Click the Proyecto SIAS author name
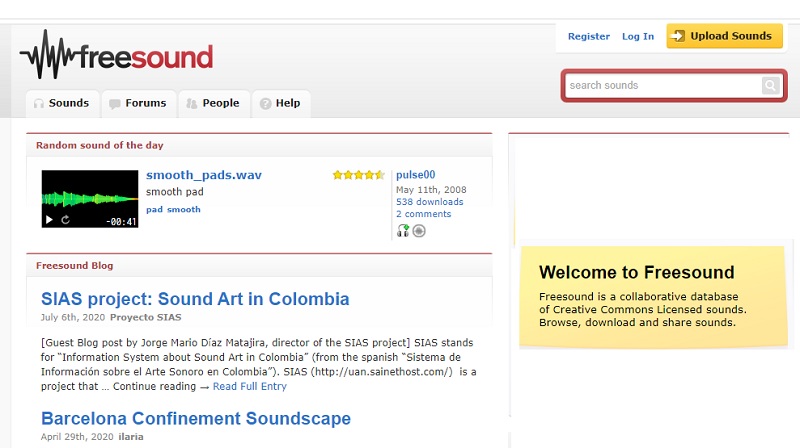This screenshot has height=448, width=800. pyautogui.click(x=145, y=317)
